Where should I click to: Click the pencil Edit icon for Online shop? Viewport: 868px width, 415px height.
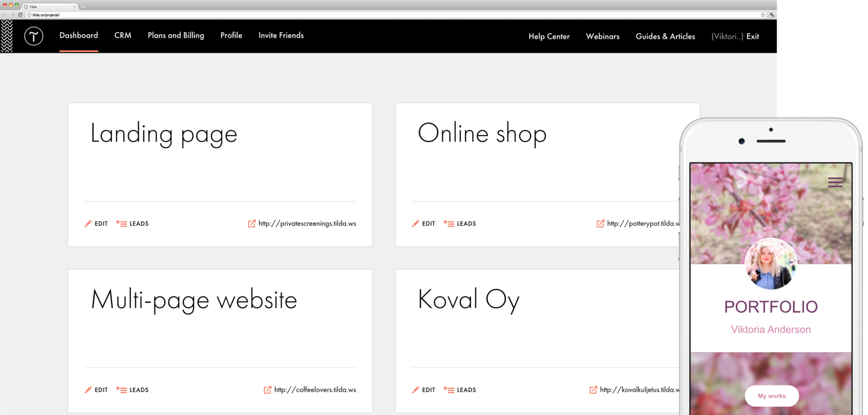[x=416, y=224]
